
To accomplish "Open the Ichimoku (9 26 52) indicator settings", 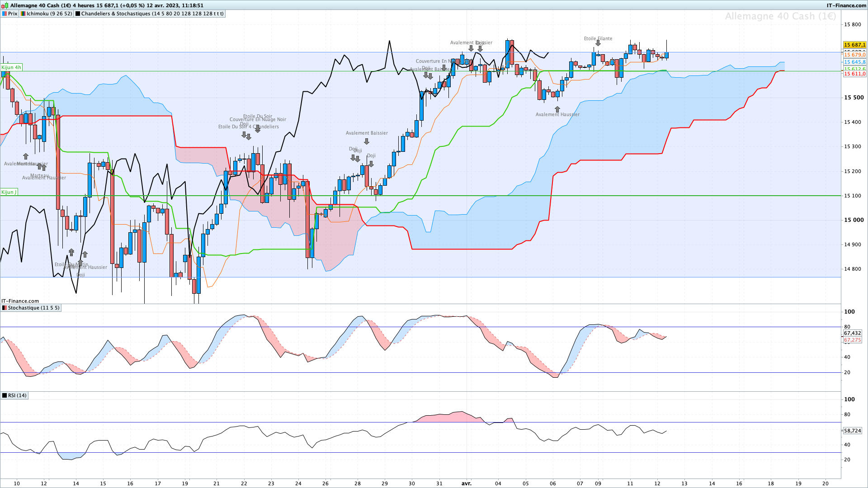I will [x=47, y=14].
